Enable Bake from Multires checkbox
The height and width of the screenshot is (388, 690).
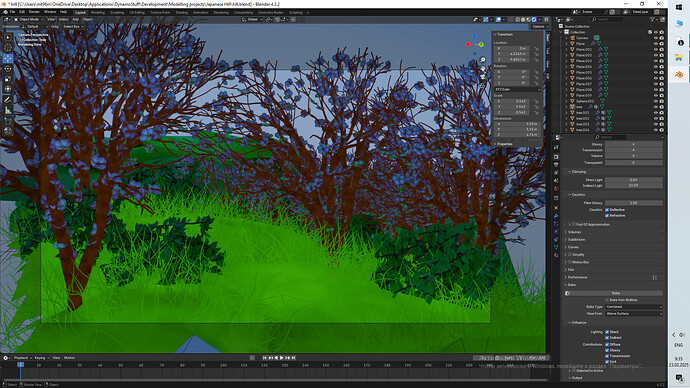pos(607,300)
